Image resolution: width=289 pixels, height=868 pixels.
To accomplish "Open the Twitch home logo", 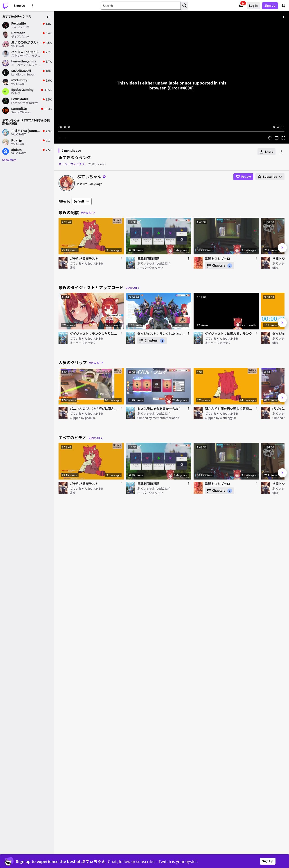I will (6, 6).
